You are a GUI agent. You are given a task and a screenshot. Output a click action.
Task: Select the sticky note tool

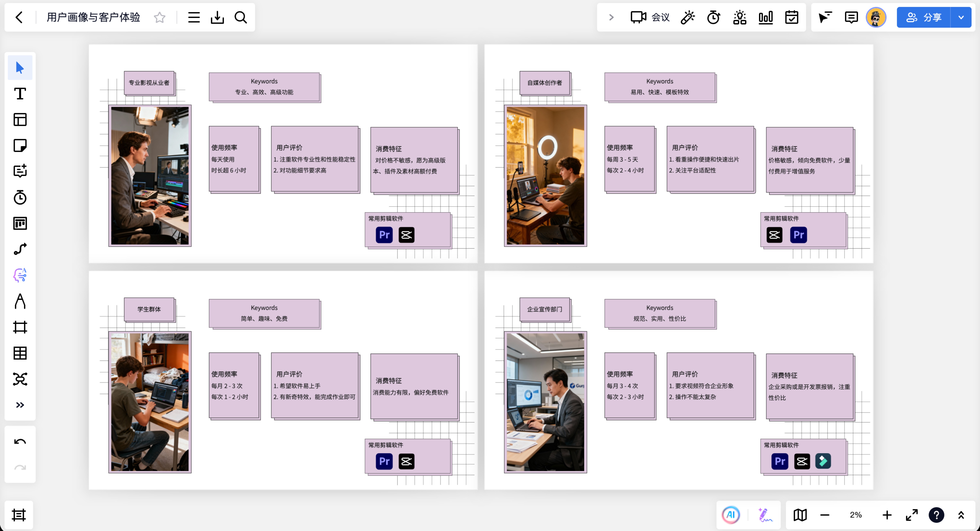click(x=20, y=145)
